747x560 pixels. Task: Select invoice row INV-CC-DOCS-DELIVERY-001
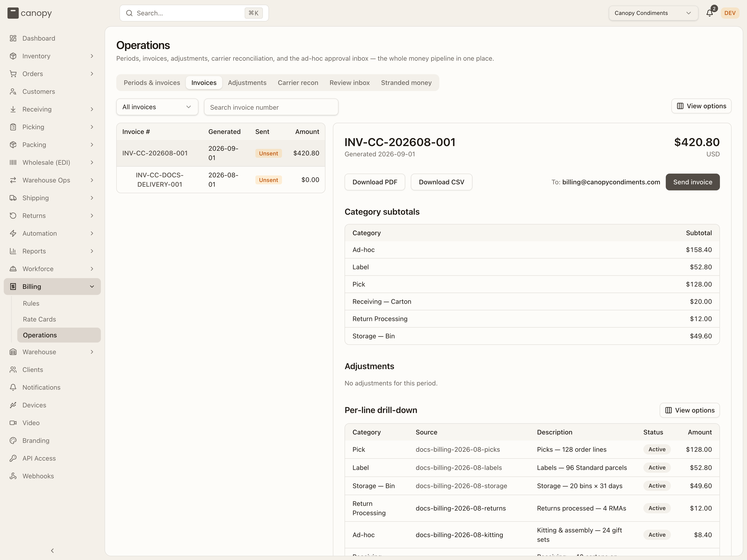click(x=221, y=180)
